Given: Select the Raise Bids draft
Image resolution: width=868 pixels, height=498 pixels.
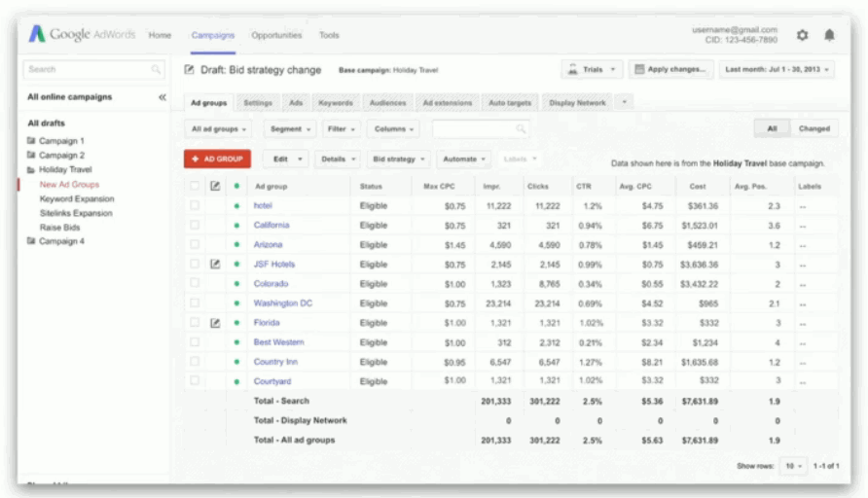Looking at the screenshot, I should point(59,228).
